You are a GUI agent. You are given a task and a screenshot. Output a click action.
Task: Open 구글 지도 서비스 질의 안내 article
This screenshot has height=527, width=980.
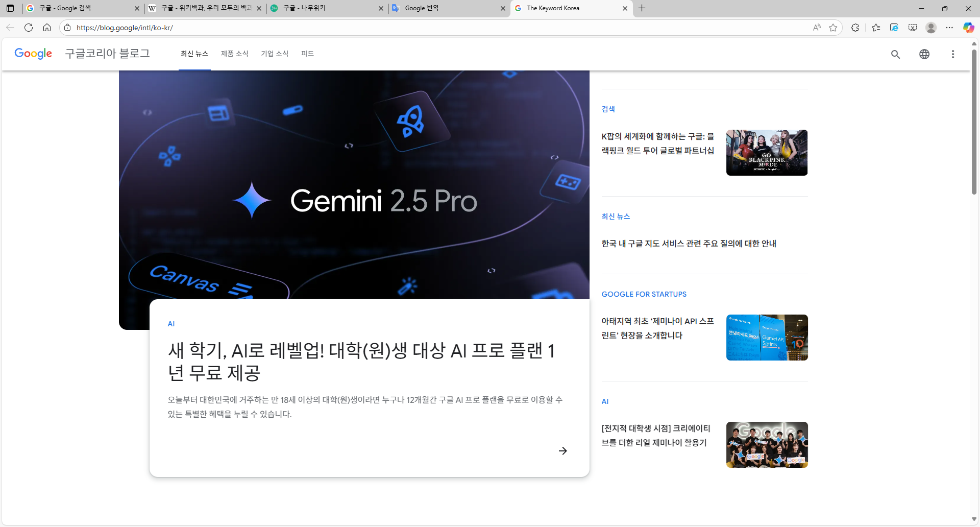coord(689,244)
